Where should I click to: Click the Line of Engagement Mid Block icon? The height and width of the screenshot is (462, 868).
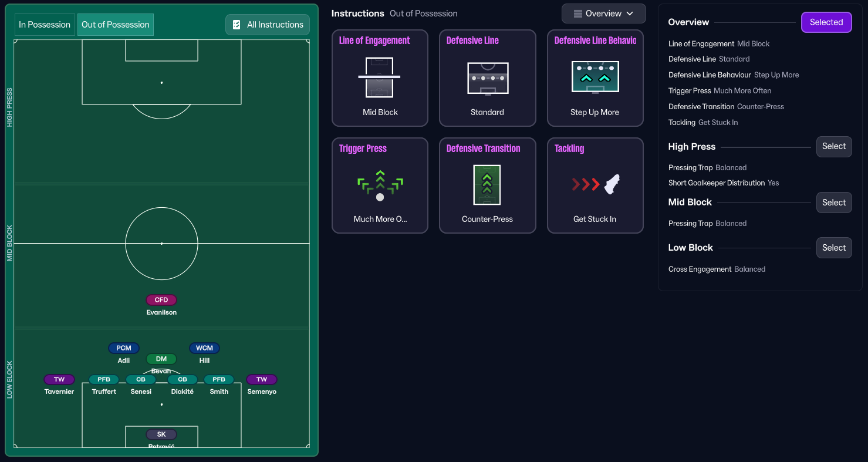(x=380, y=77)
